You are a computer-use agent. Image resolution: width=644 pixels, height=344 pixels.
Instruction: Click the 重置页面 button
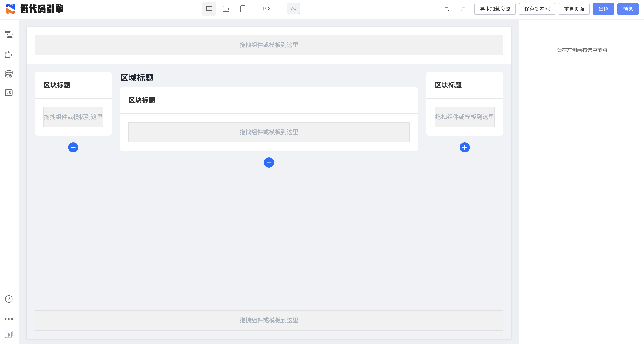point(574,9)
